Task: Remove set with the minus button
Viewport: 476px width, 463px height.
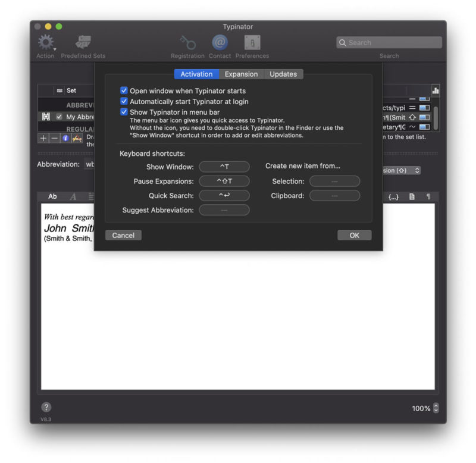Action: pos(55,139)
